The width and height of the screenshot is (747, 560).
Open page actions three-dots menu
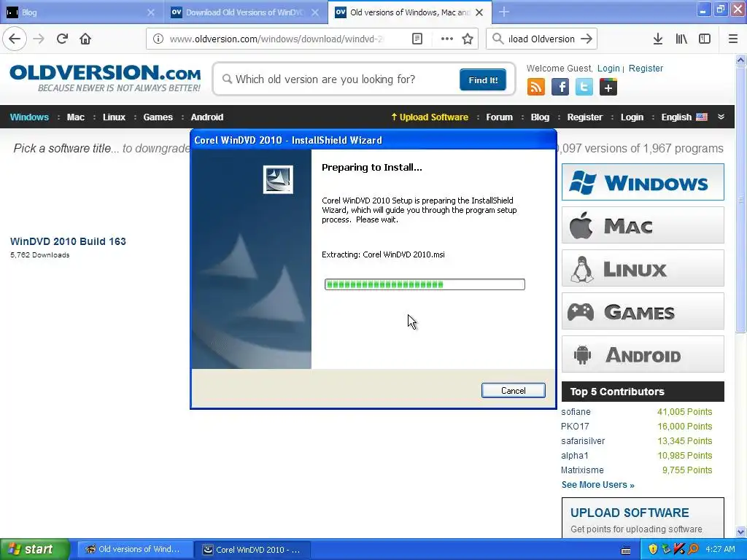(x=447, y=39)
